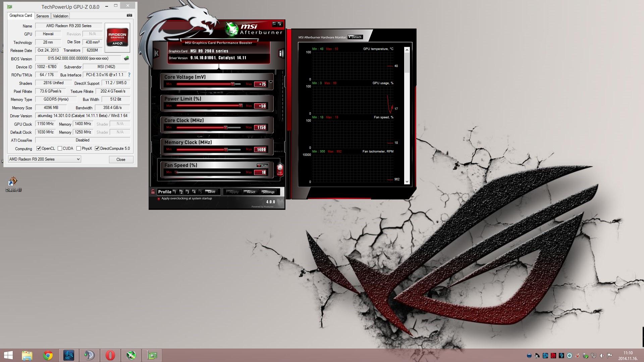Click the Kombustor K button in Afterburner
The width and height of the screenshot is (644, 362).
156,53
